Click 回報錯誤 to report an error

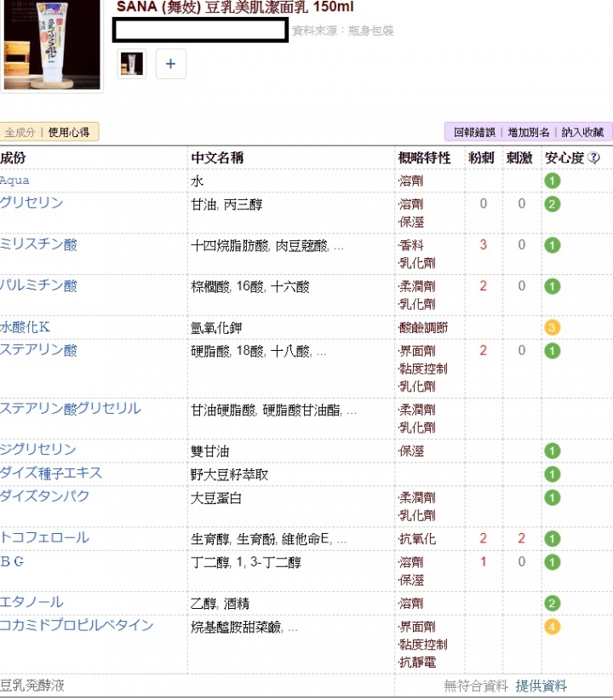[x=474, y=132]
